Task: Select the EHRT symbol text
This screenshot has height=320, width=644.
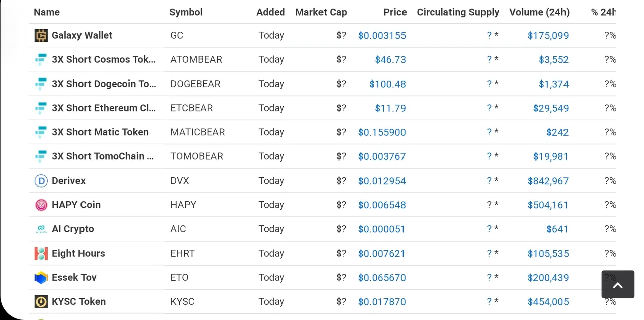Action: point(182,253)
